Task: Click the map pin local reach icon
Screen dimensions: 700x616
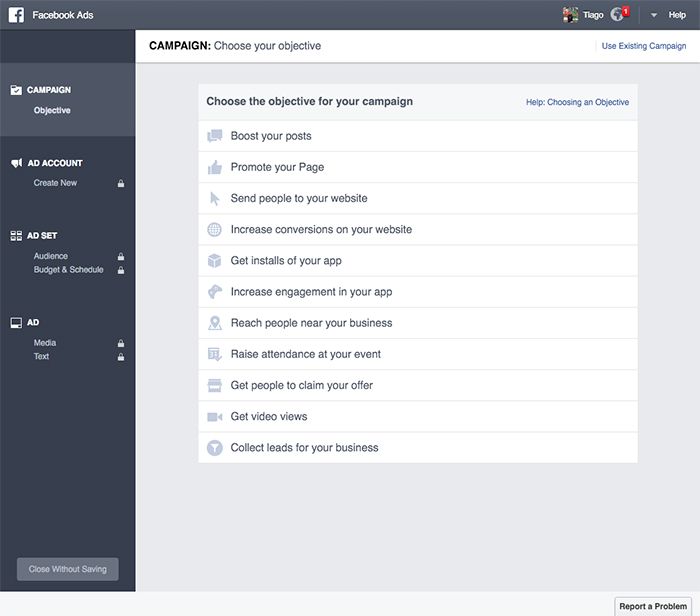Action: click(215, 323)
